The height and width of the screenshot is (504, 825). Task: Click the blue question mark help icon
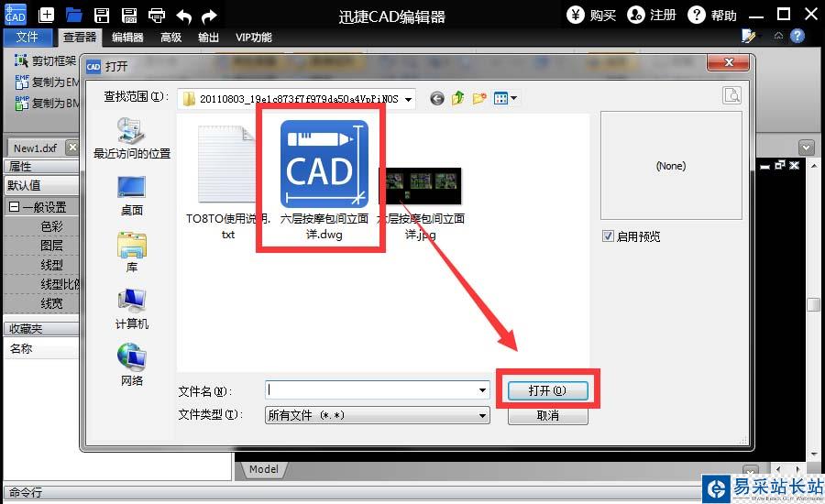tap(797, 36)
